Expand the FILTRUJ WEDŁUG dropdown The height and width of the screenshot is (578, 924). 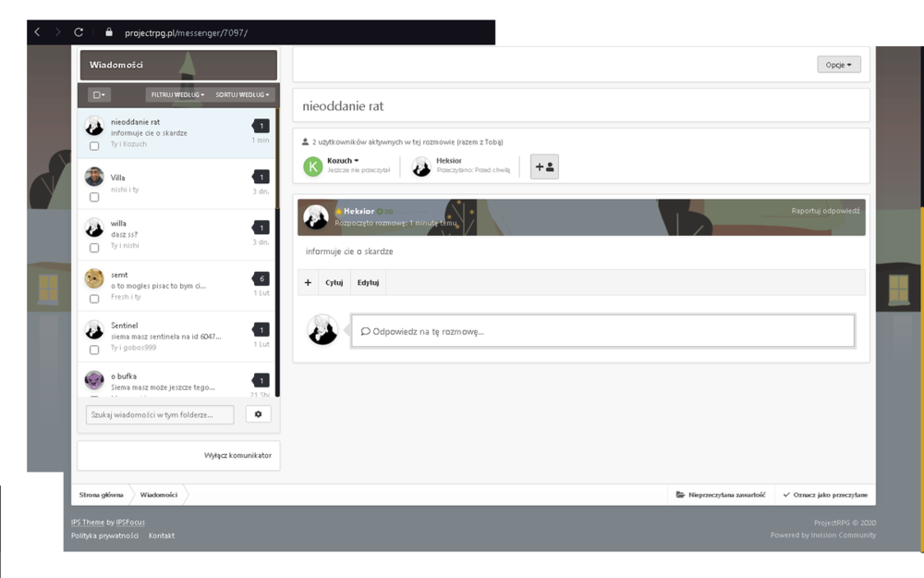click(x=177, y=94)
